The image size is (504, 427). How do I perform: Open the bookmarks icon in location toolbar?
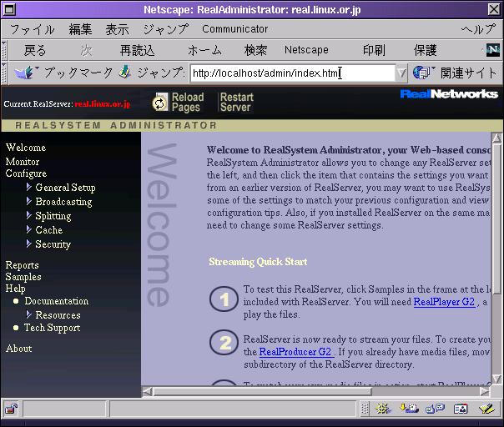pos(25,73)
